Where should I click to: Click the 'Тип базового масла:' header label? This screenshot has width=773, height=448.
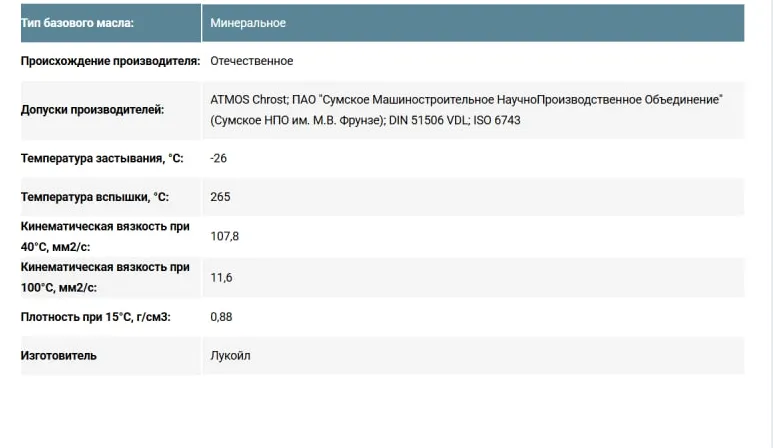[x=77, y=23]
